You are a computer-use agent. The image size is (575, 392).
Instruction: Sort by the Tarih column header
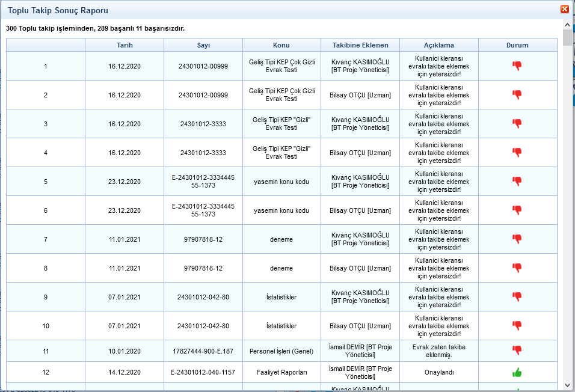tap(125, 45)
